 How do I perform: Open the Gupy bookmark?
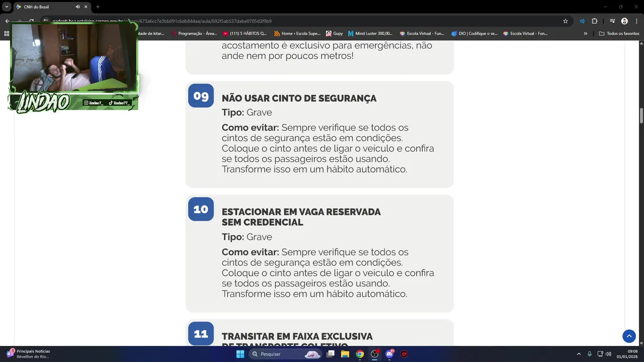[334, 34]
